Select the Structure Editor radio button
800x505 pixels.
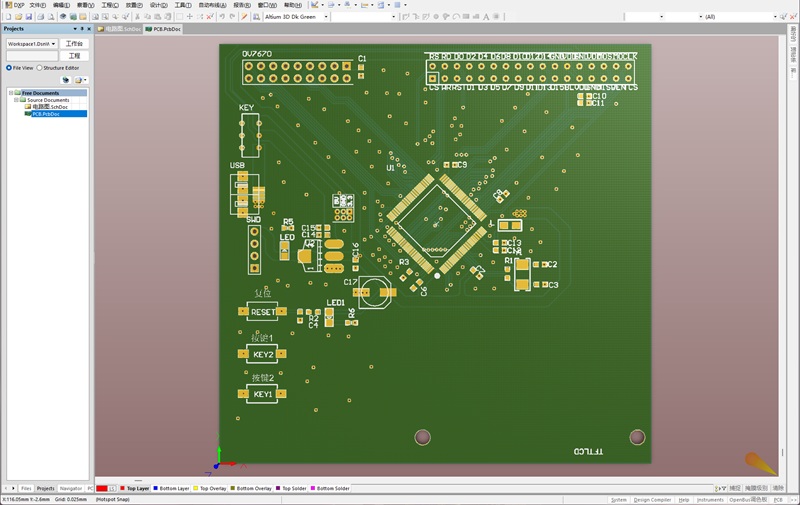pyautogui.click(x=39, y=68)
